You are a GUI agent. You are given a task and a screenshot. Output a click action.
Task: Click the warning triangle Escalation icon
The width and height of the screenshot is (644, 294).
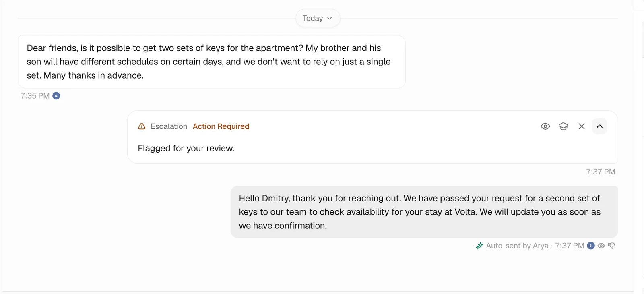pos(142,126)
